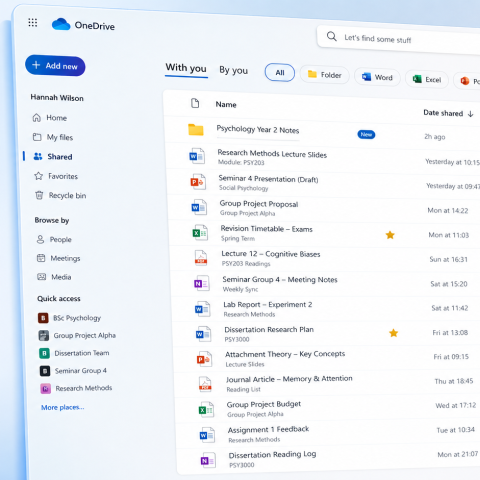Sort by Date shared column arrow
Image resolution: width=480 pixels, height=480 pixels.
(470, 114)
